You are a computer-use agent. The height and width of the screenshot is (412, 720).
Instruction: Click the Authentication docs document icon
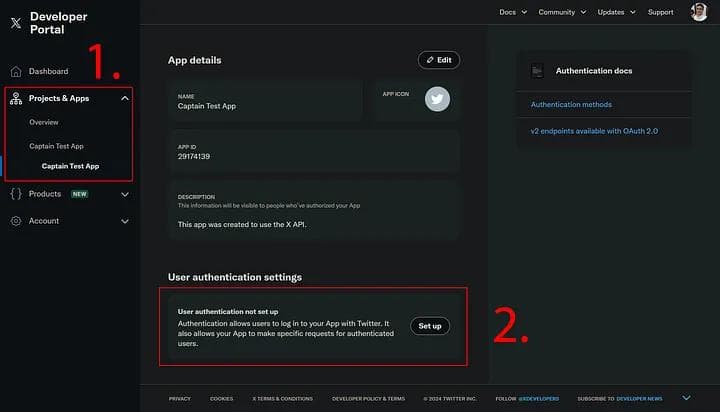point(537,71)
